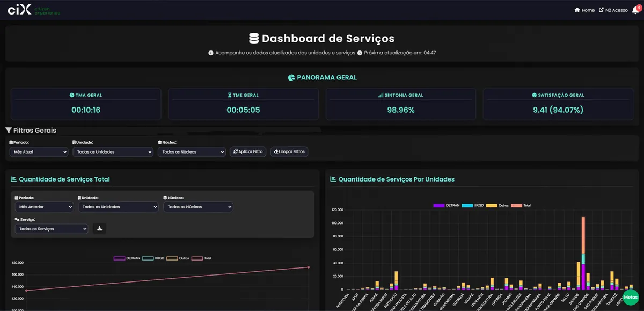Expand the Todas as Unidades general filter
644x311 pixels.
click(113, 152)
